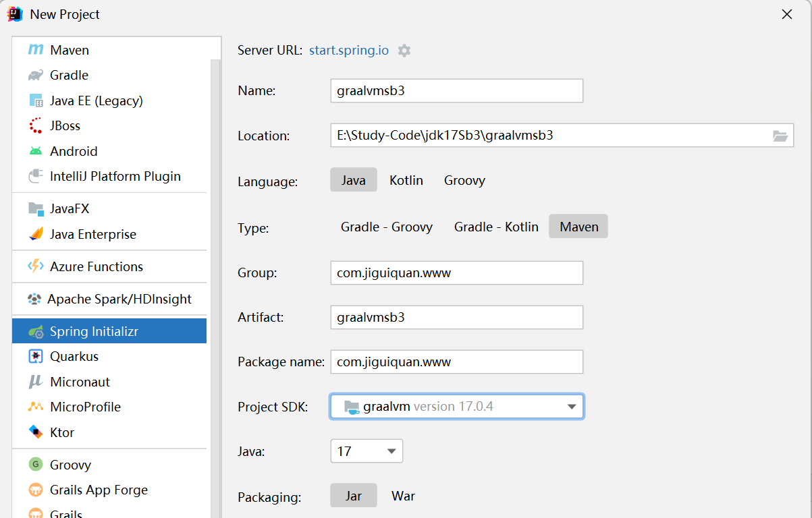Click the generator list scrollbar
This screenshot has width=812, height=518.
[215, 289]
